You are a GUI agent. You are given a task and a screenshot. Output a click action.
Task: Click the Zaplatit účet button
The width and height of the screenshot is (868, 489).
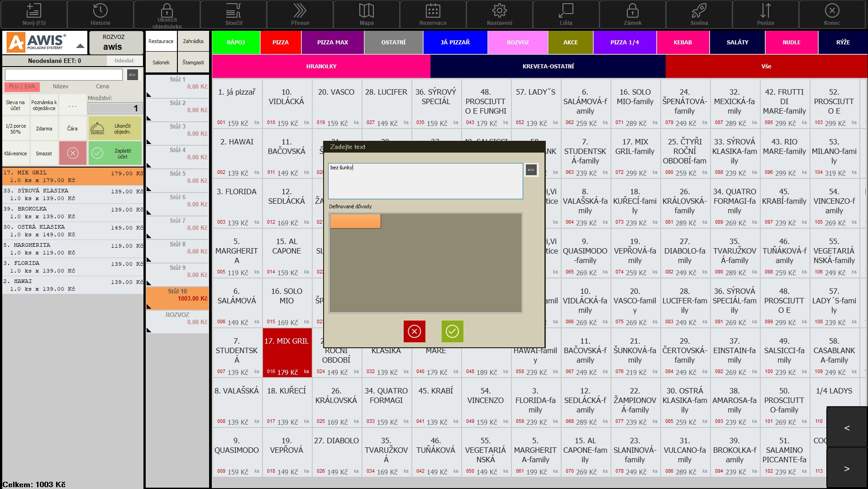click(x=115, y=153)
